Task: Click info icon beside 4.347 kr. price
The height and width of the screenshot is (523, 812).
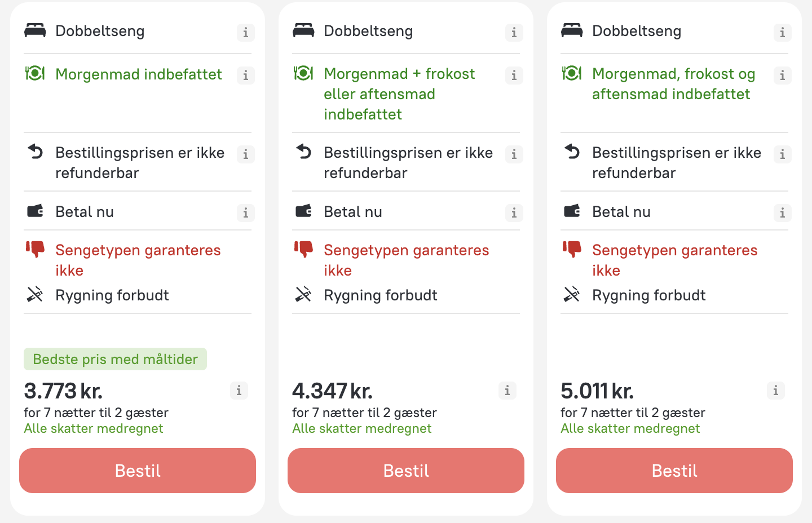Action: (507, 390)
